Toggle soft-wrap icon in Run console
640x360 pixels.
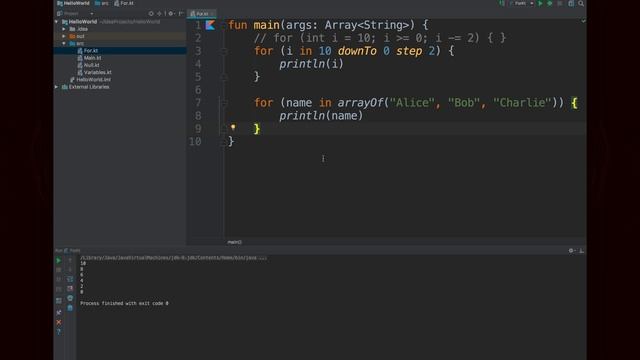[70, 279]
